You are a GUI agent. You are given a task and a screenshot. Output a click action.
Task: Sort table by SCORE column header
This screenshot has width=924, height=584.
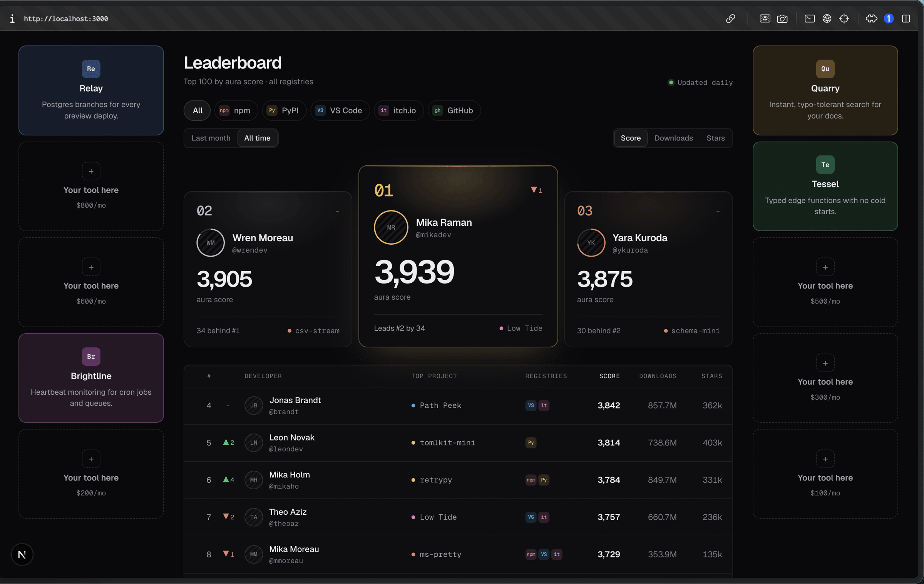click(x=609, y=376)
